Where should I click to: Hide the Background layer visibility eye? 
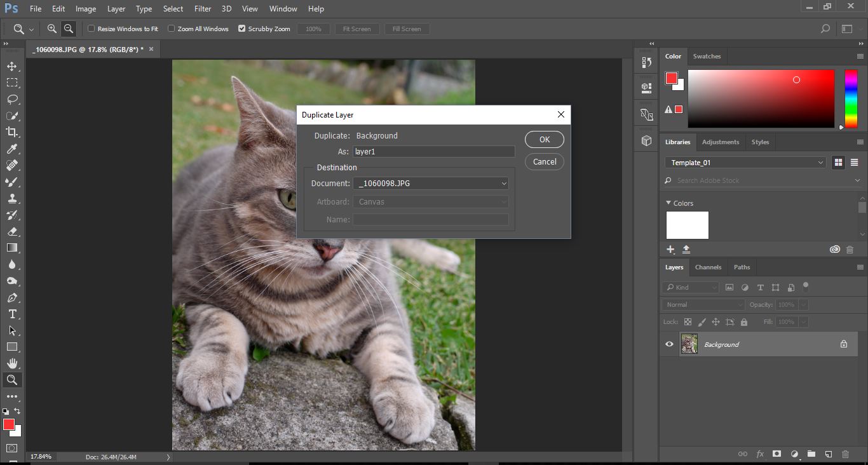(x=669, y=344)
